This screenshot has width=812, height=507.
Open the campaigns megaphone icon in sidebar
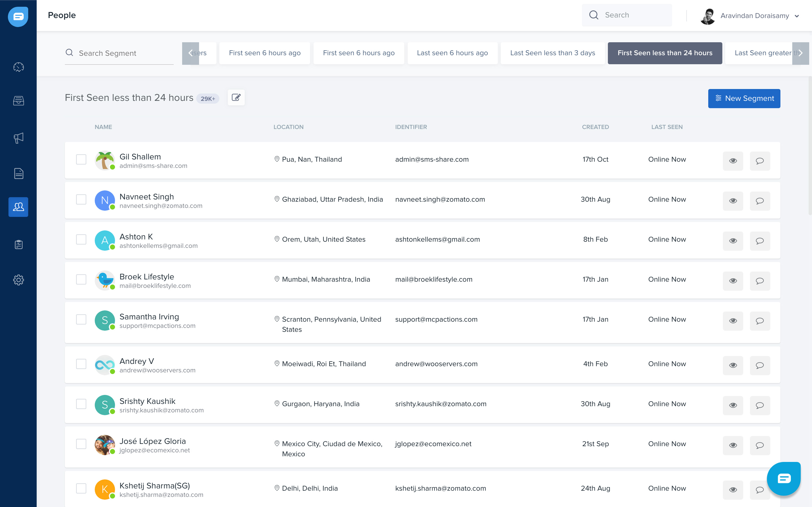coord(18,138)
